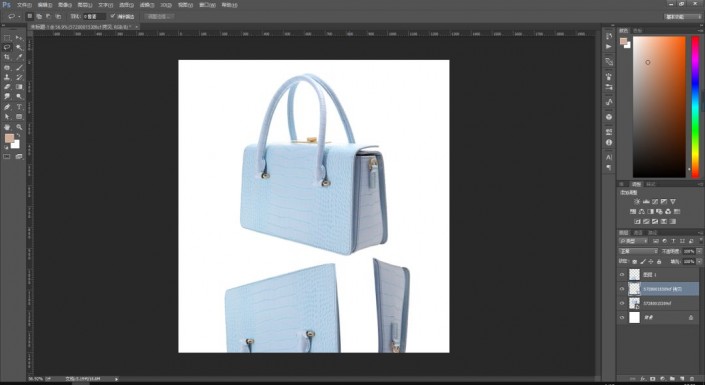The height and width of the screenshot is (385, 705).
Task: Click the delete layer trash icon
Action: coord(692,379)
